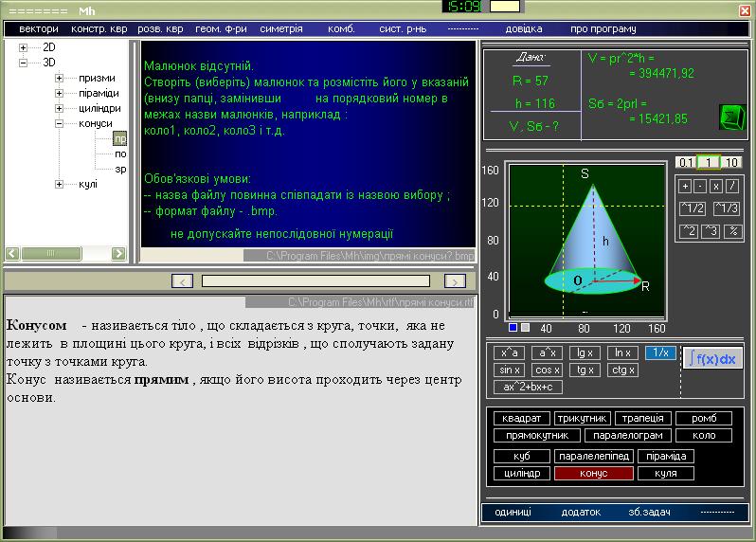Image resolution: width=756 pixels, height=542 pixels.
Task: Click the square root ^1/2 button
Action: [693, 208]
